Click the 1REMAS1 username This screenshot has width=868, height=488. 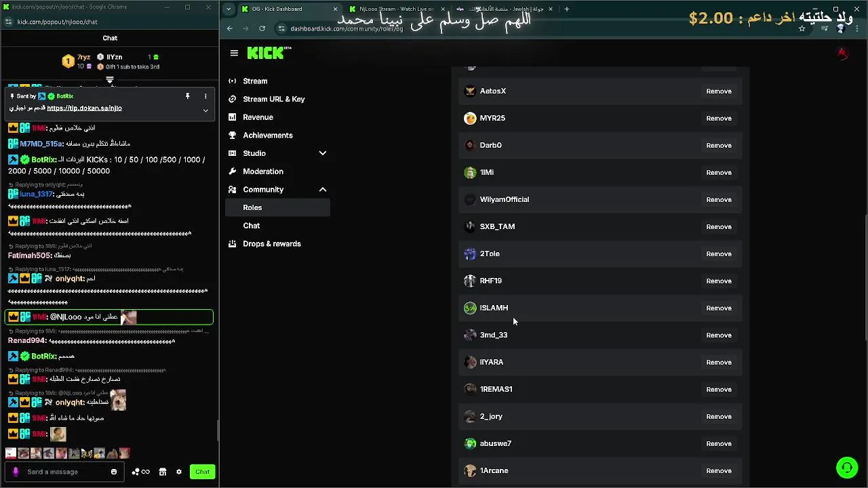click(496, 389)
